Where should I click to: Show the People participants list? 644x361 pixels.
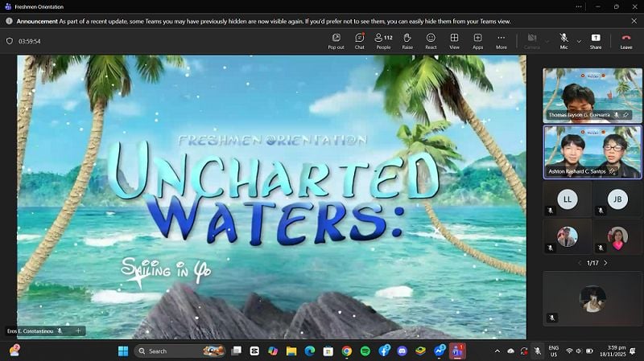(x=383, y=40)
